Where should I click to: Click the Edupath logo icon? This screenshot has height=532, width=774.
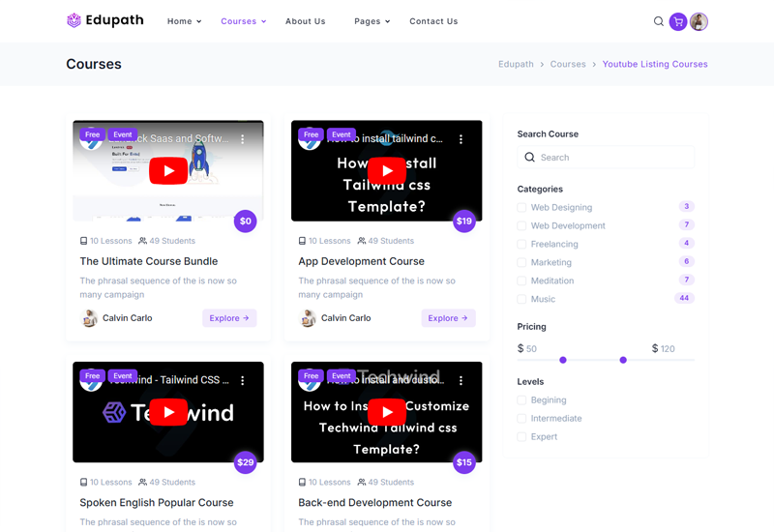74,20
